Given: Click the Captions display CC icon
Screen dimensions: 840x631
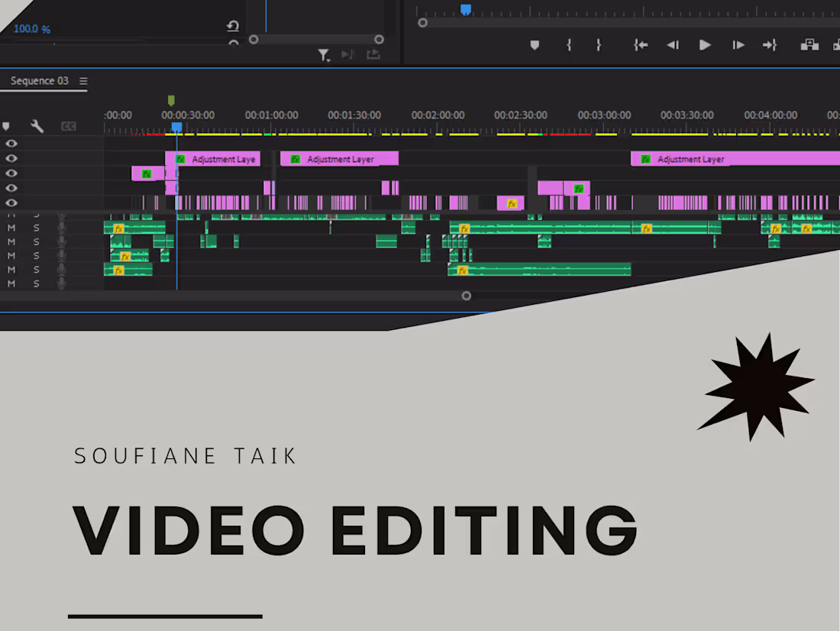Looking at the screenshot, I should [67, 127].
